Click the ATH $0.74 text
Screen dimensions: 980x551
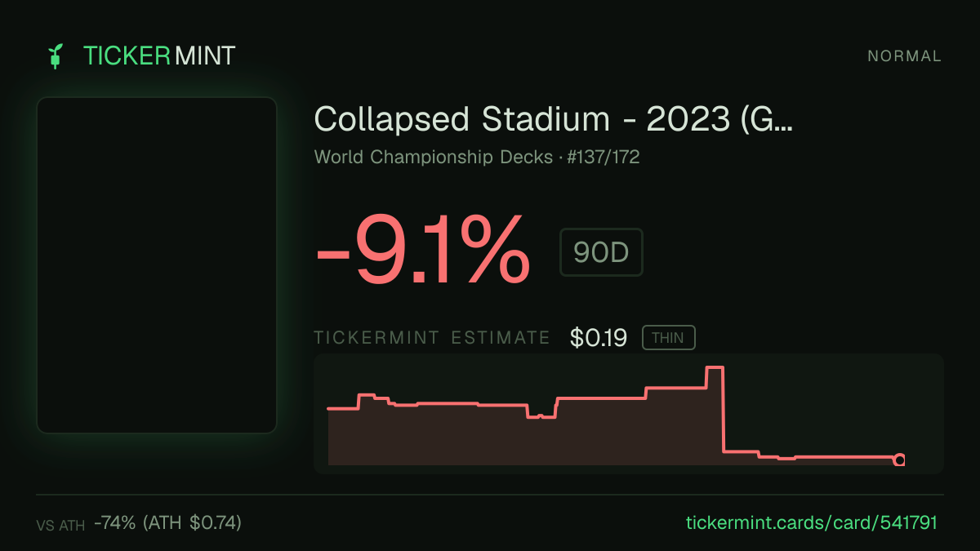click(193, 522)
